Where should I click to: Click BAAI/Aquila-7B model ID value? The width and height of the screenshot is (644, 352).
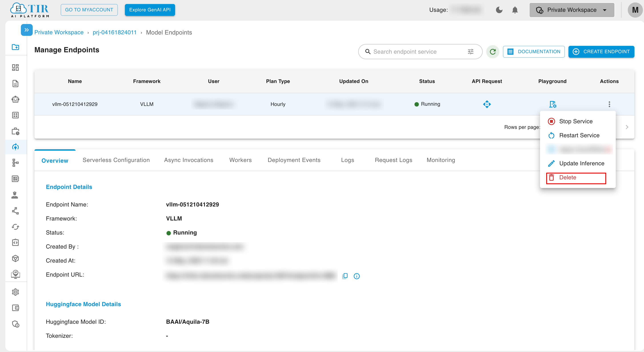[188, 322]
